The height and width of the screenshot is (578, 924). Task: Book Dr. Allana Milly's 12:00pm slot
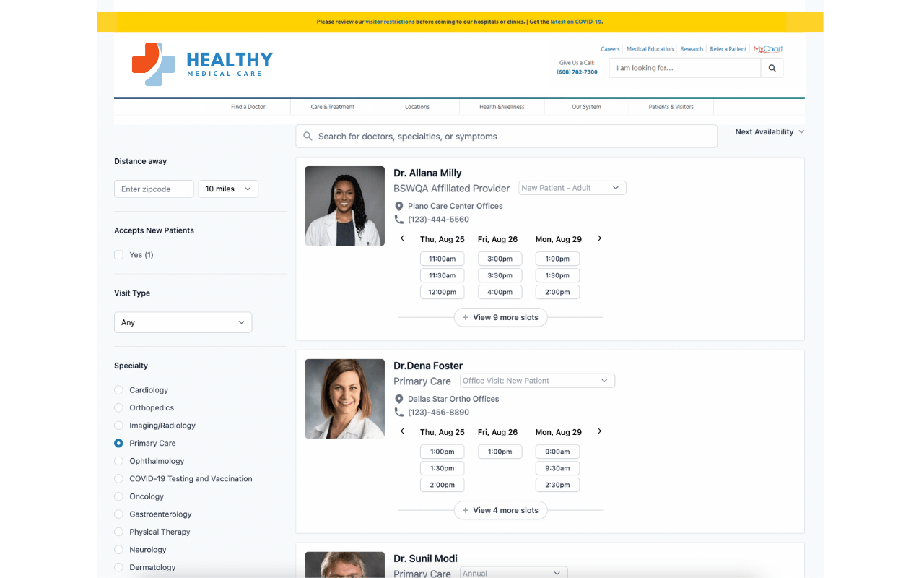(442, 292)
